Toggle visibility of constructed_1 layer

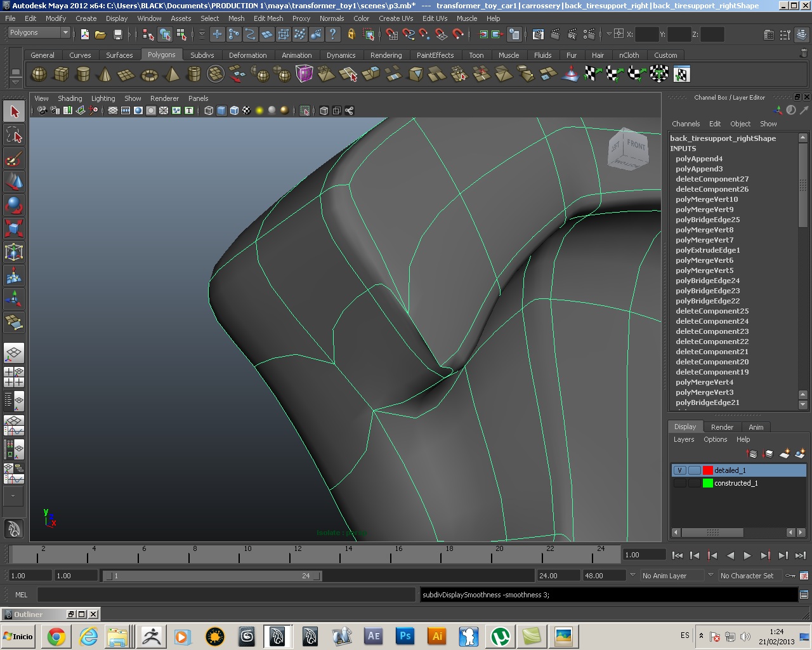[679, 483]
